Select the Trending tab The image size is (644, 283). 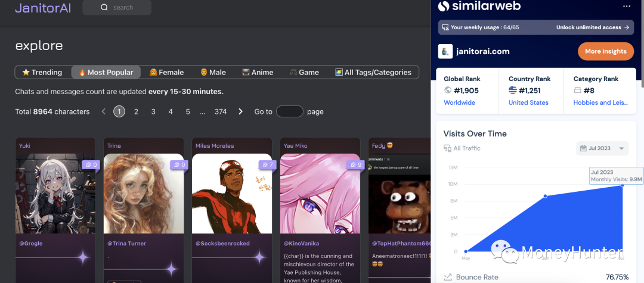(42, 72)
